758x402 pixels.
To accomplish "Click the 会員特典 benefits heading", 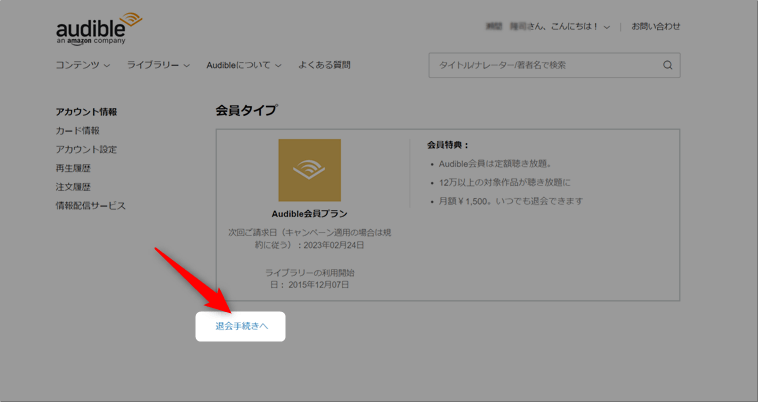I will pos(447,145).
